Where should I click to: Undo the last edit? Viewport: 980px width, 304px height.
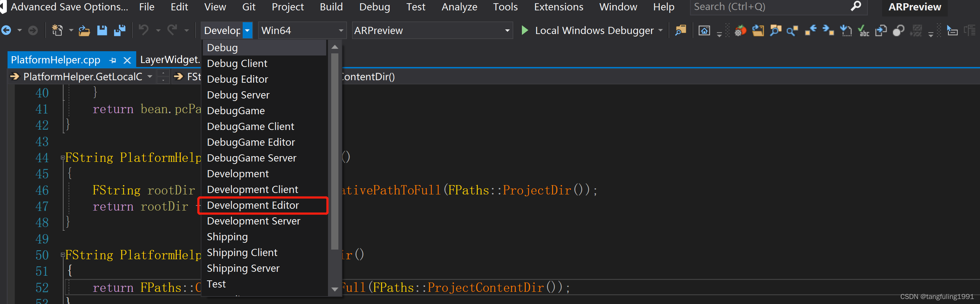coord(143,30)
